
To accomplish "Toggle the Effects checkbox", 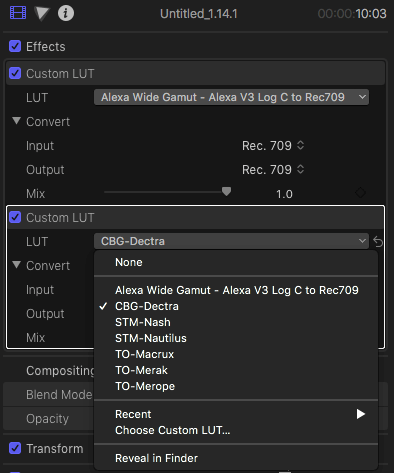I will [x=15, y=46].
